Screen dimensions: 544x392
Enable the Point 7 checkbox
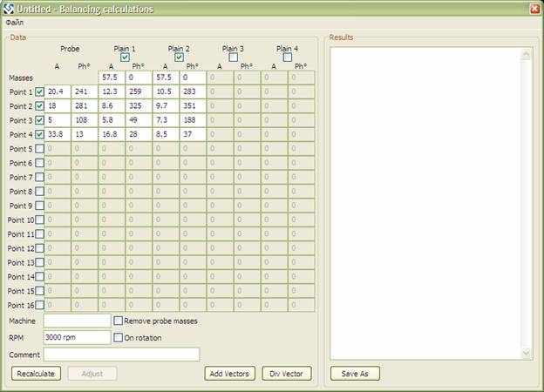39,177
